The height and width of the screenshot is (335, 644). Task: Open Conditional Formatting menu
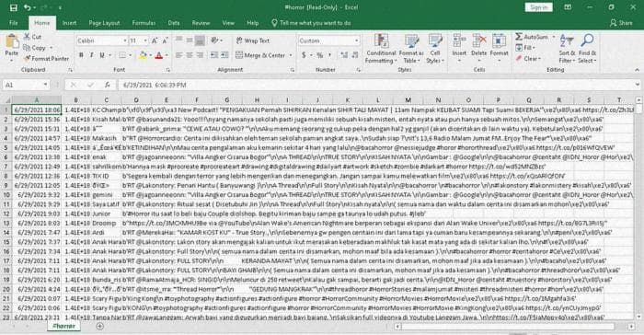tap(381, 49)
